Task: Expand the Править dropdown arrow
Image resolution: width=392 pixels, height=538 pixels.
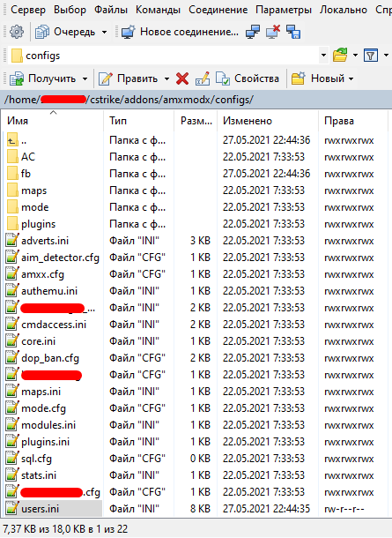Action: (166, 78)
